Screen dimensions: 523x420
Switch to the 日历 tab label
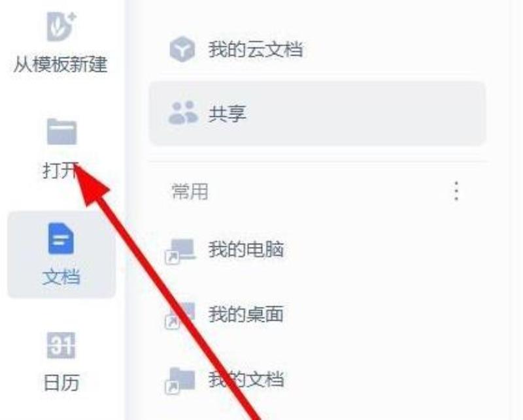(x=61, y=383)
